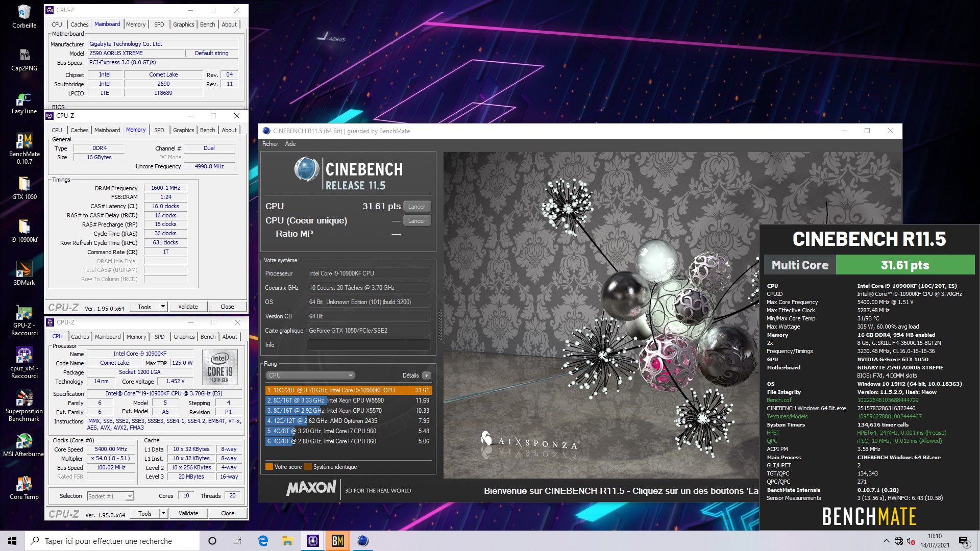Select About tab in Mainboard CPU-Z window
Screen dimensions: 980x551
(x=229, y=24)
